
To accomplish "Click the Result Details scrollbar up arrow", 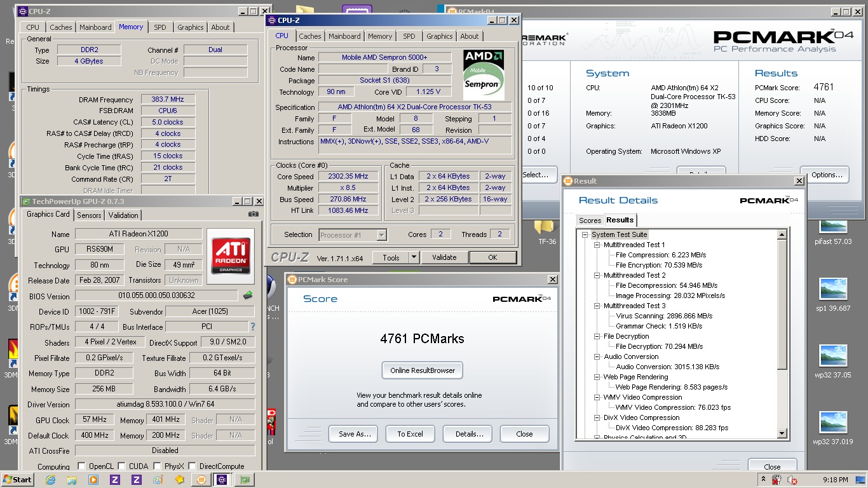I will pyautogui.click(x=782, y=235).
